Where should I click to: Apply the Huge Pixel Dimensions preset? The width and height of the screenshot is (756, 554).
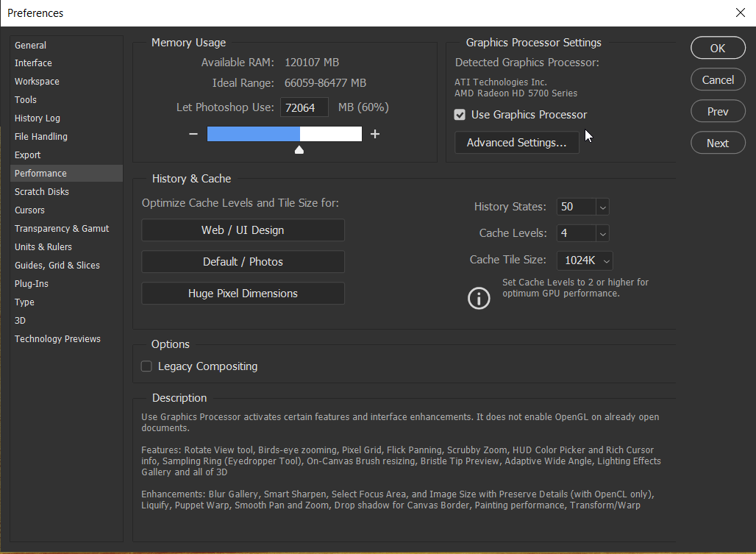(x=243, y=293)
